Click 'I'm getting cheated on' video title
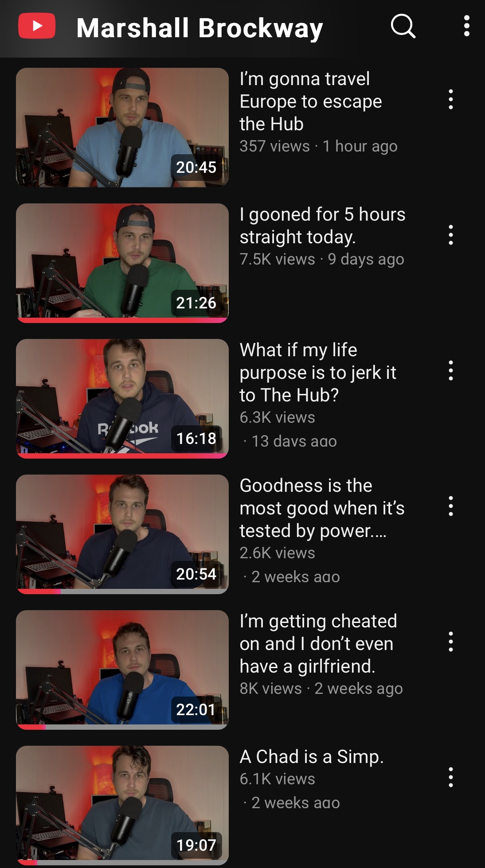This screenshot has width=485, height=868. click(318, 644)
